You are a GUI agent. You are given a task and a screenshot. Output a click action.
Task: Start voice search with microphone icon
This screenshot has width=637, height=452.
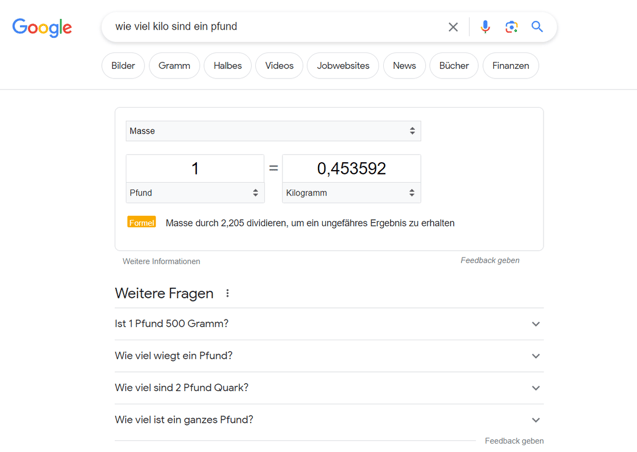coord(485,27)
